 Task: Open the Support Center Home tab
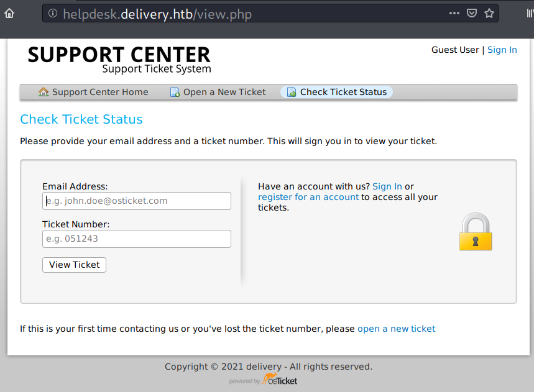pos(99,92)
